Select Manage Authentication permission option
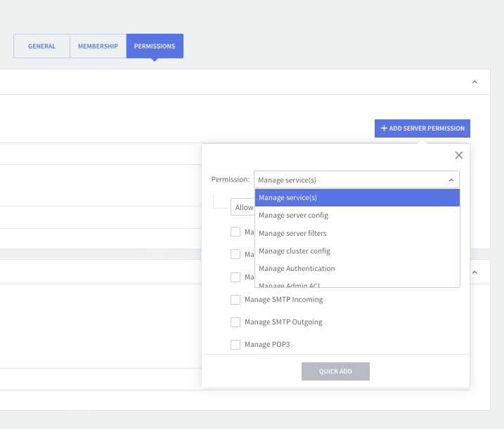Viewport: 504px width, 429px height. coord(357,268)
